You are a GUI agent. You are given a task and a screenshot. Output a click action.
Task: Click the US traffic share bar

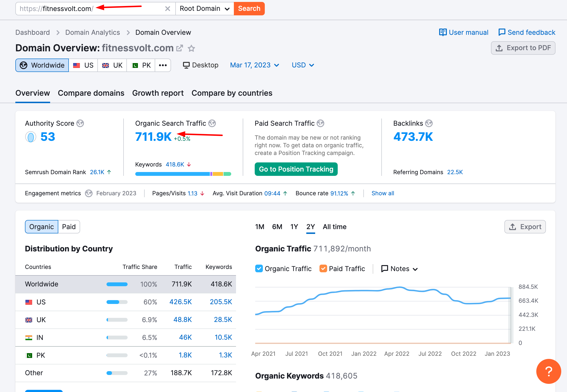[x=117, y=302]
